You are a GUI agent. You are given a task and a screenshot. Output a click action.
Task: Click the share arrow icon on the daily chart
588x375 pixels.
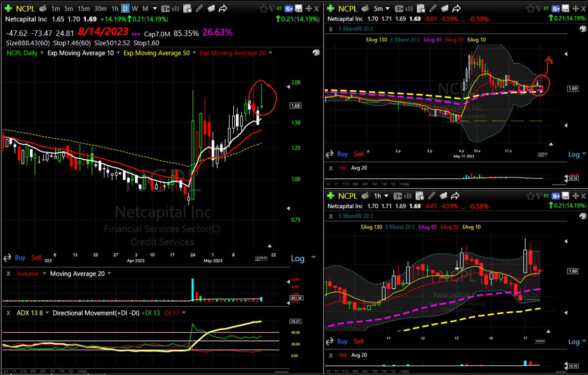click(x=223, y=9)
